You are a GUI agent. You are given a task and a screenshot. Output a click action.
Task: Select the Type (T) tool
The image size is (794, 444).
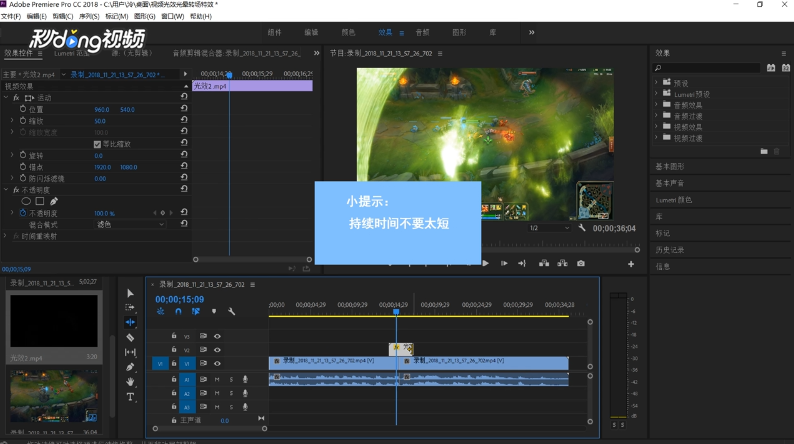click(x=130, y=396)
